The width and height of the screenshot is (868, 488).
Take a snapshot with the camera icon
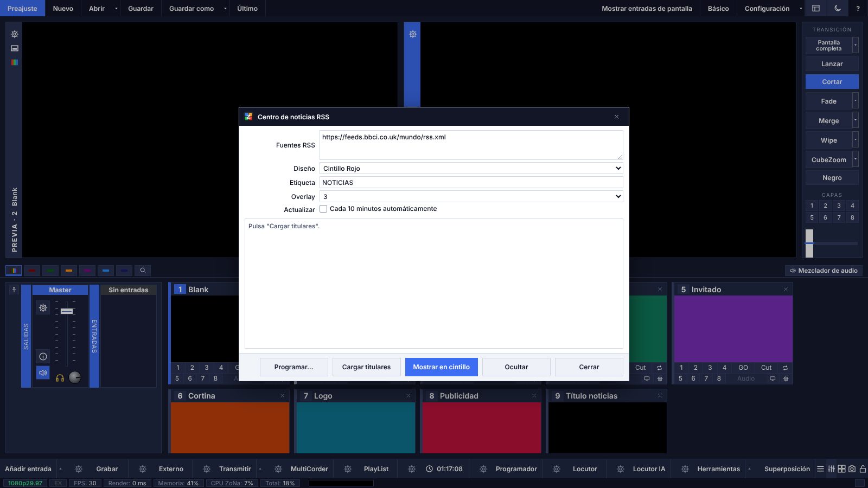(x=852, y=469)
